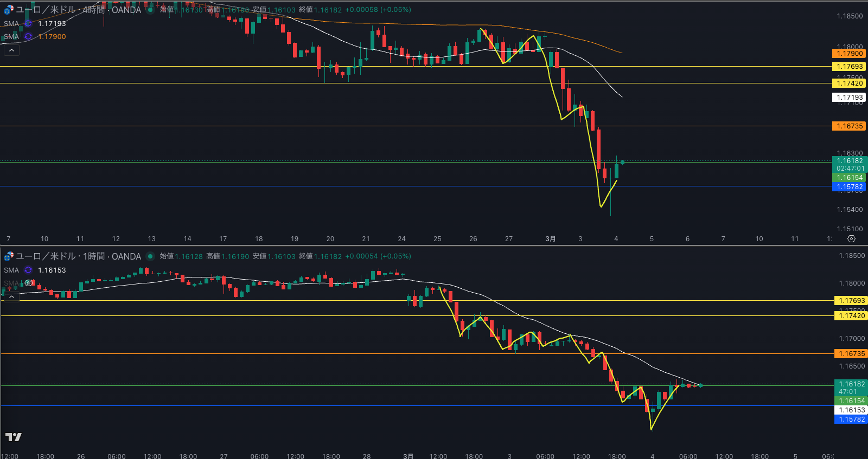This screenshot has height=459, width=868.
Task: Click the loading icon beside SMA 1.16153
Action: tap(28, 270)
